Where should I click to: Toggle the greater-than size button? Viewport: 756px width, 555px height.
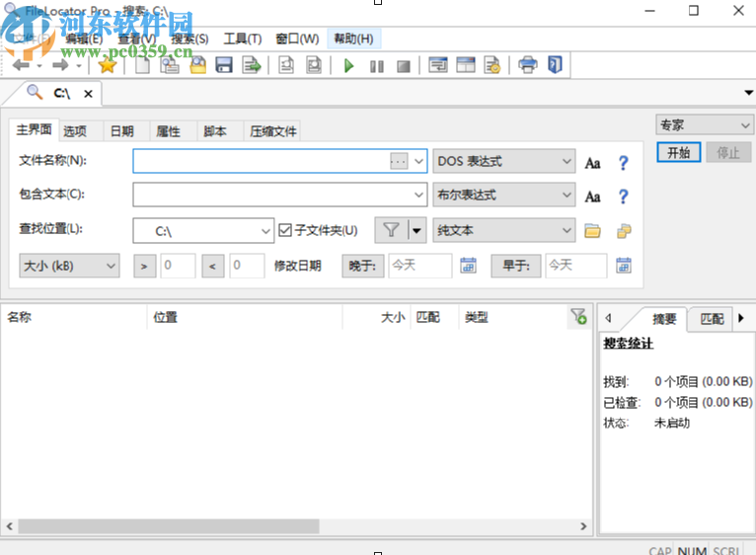coord(144,266)
